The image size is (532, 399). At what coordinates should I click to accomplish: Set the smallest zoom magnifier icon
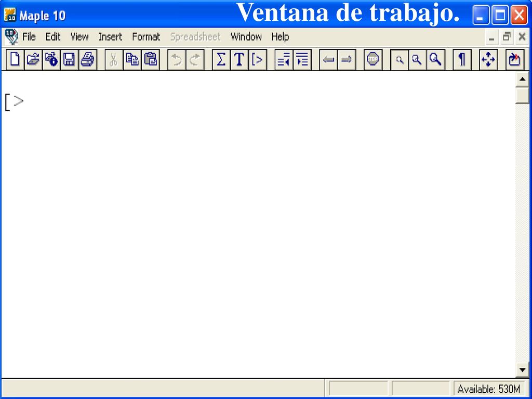click(x=400, y=60)
